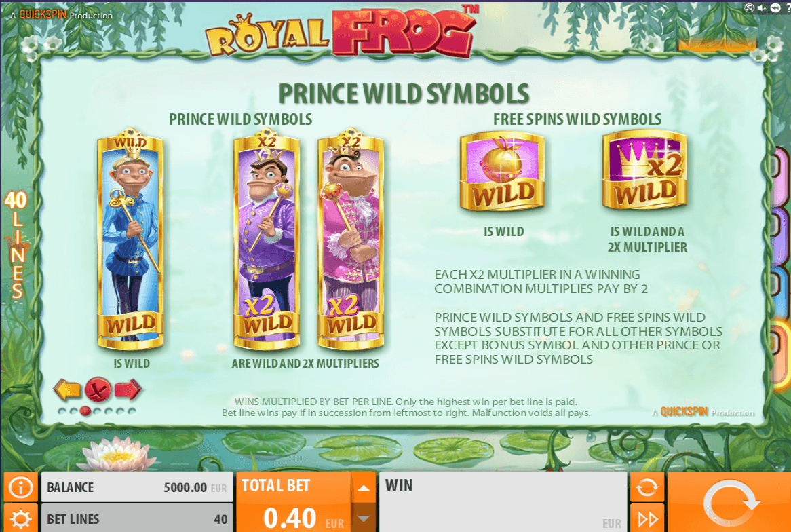
Task: Click the Balance 5000.00 EUR display
Action: (x=137, y=488)
